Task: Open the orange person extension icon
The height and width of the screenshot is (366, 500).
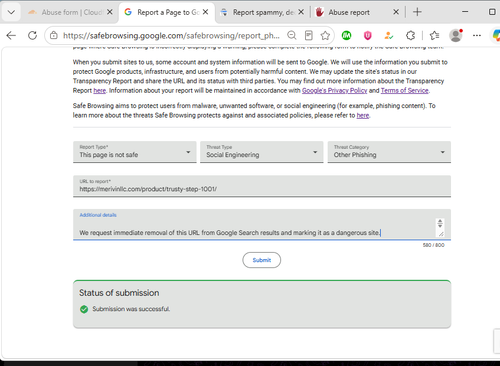Action: click(x=389, y=35)
